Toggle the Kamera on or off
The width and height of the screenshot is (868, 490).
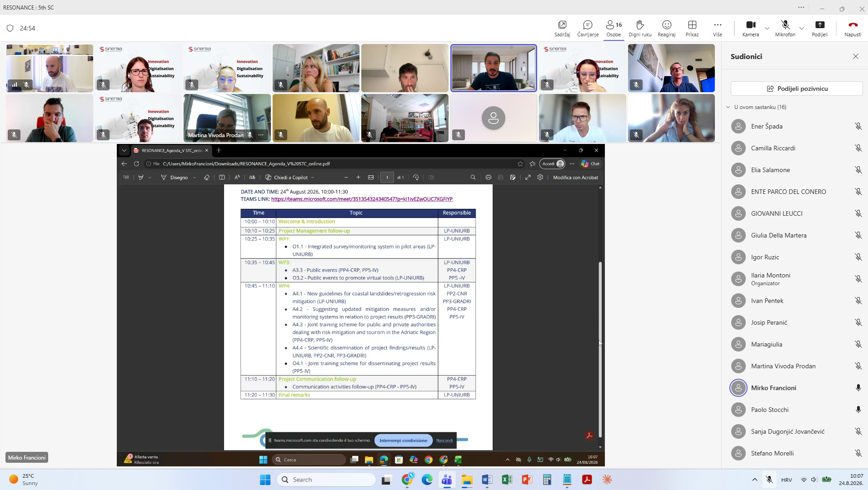tap(751, 28)
